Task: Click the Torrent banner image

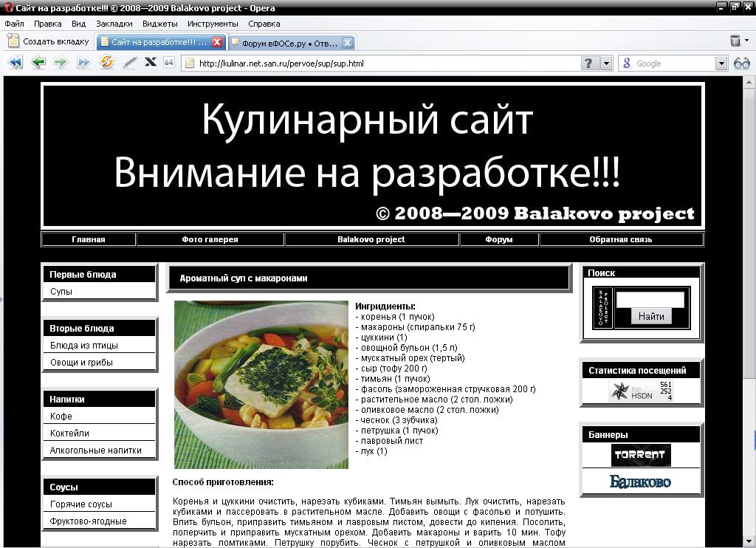Action: click(641, 455)
